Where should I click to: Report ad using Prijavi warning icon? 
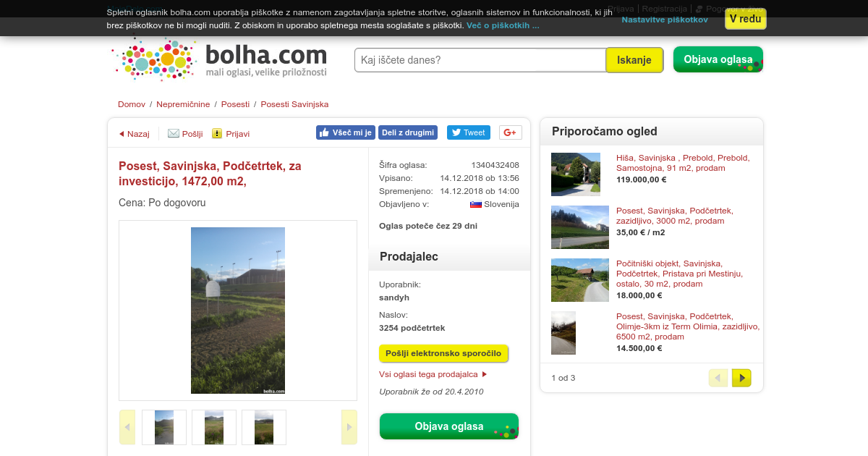click(217, 133)
